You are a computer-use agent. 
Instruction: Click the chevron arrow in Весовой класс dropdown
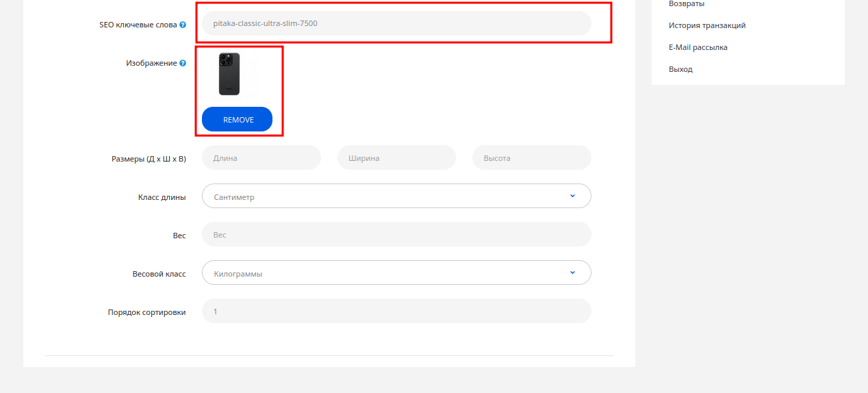(x=572, y=272)
